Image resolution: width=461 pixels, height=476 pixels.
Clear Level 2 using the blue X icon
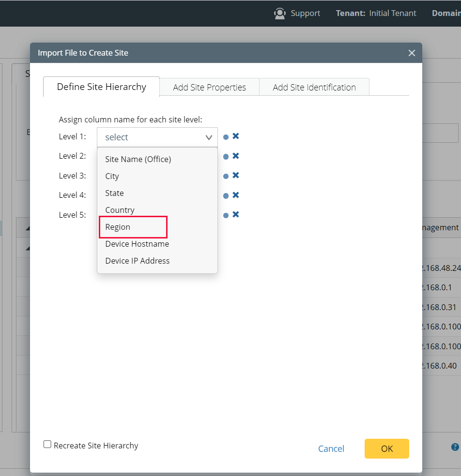click(x=235, y=156)
